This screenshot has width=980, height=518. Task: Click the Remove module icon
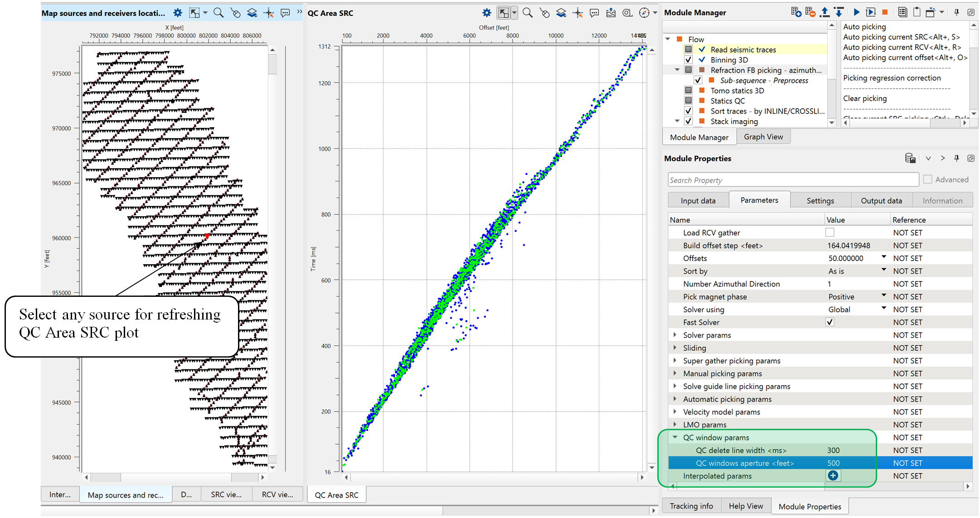tap(810, 12)
